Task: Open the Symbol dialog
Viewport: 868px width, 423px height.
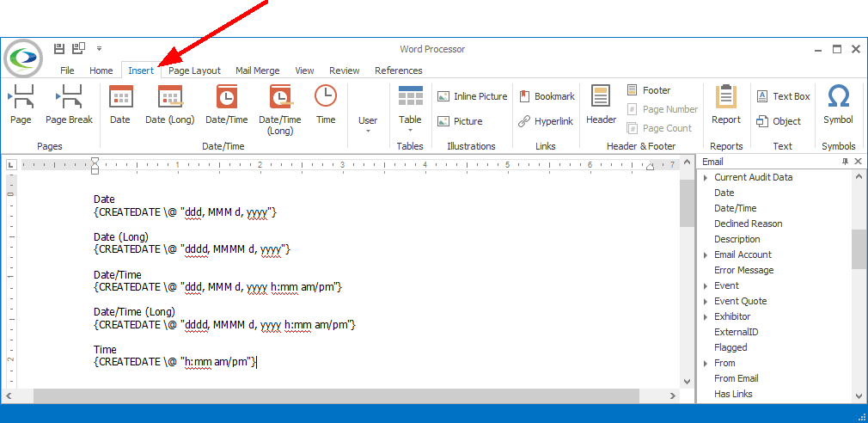Action: coord(838,104)
